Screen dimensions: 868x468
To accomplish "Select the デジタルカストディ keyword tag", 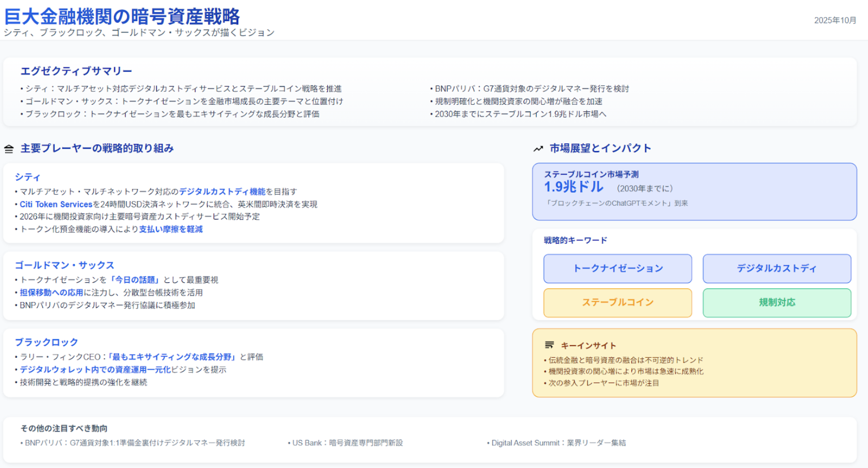I will (x=776, y=269).
